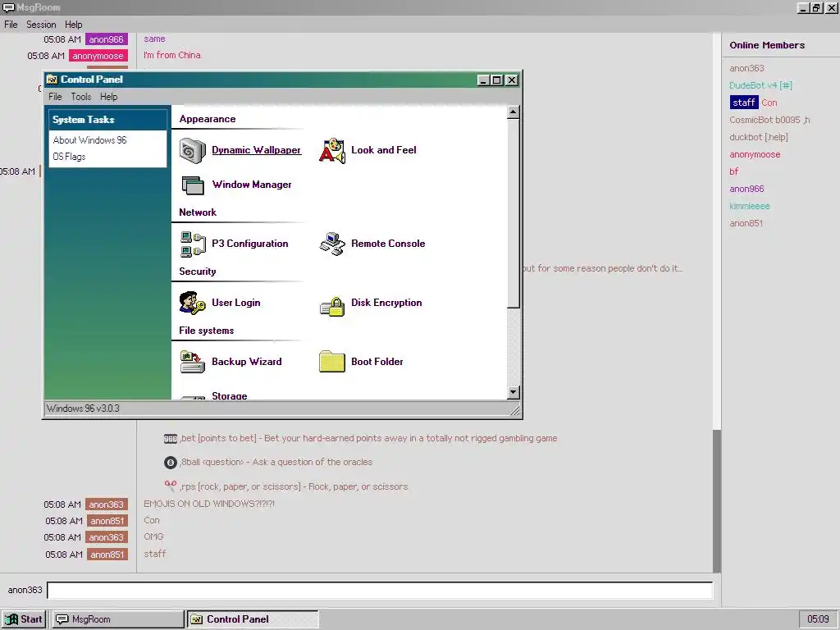Click the Backup Wizard label
Viewport: 840px width, 630px height.
click(246, 362)
